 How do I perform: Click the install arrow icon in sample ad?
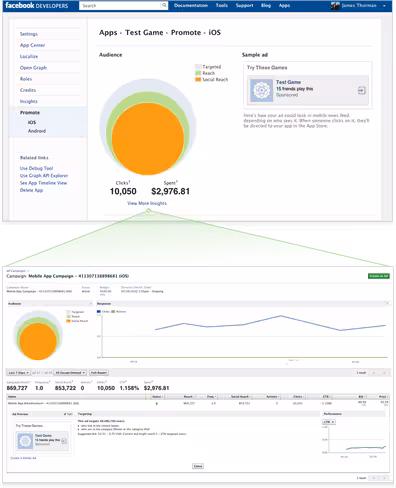(361, 90)
